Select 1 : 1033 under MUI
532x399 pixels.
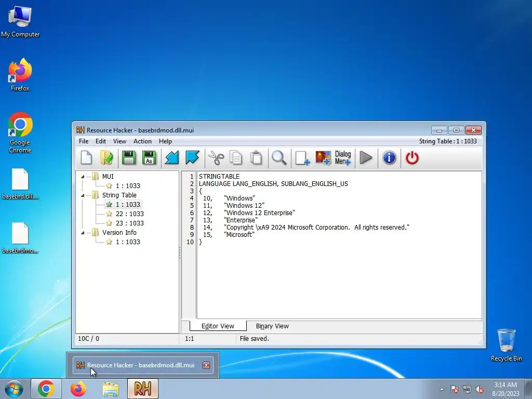[x=128, y=185]
